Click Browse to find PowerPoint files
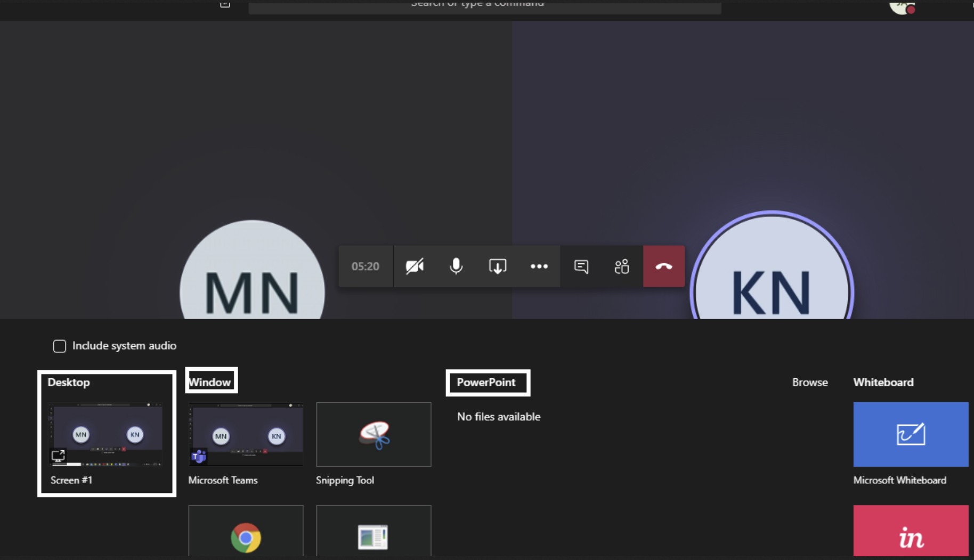Screen dimensions: 974x560 tap(809, 383)
